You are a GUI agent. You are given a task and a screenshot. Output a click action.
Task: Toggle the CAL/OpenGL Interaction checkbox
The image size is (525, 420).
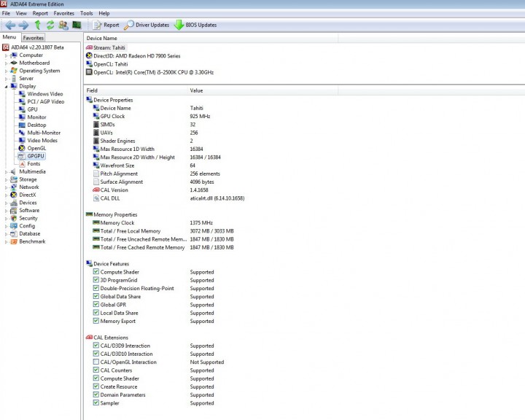[96, 362]
